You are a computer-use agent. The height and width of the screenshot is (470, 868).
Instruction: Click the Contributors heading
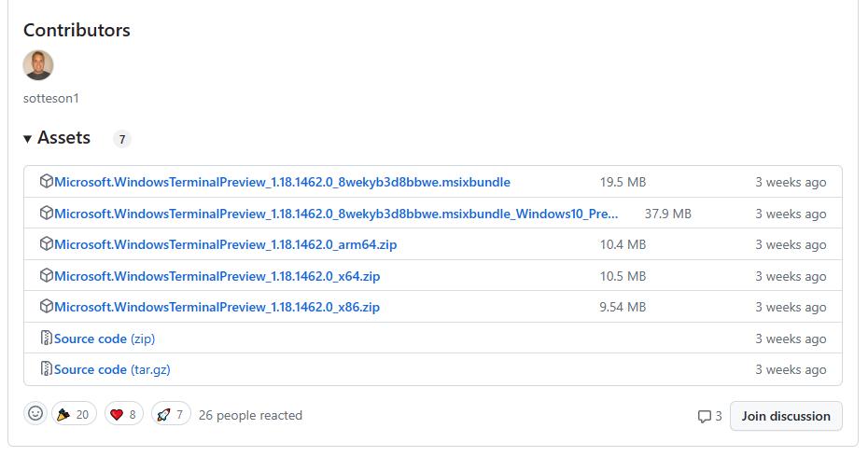(77, 30)
